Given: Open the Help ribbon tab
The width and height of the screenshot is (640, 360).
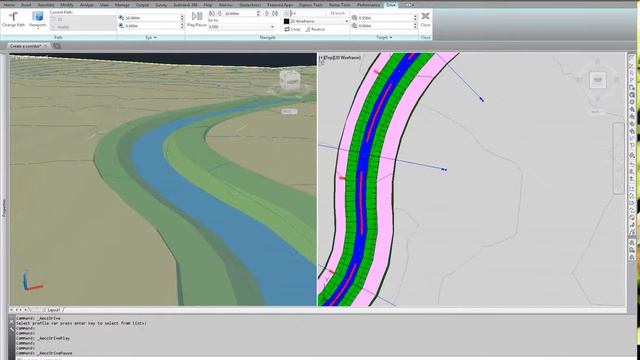Looking at the screenshot, I should coord(207,5).
